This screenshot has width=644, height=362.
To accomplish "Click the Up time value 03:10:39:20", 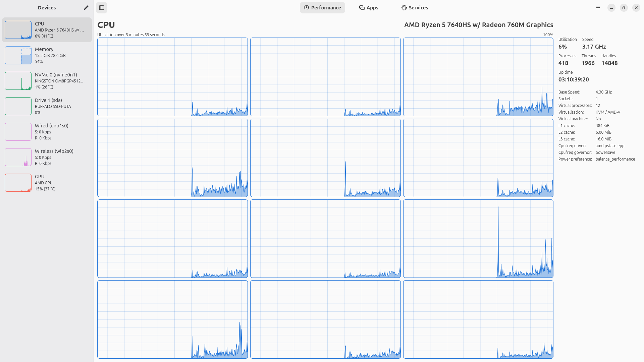I will tap(574, 80).
